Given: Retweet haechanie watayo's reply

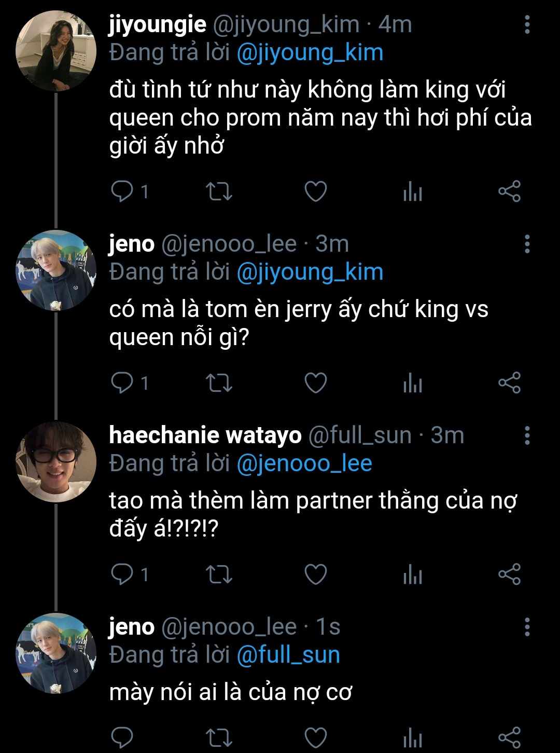Looking at the screenshot, I should 219,575.
